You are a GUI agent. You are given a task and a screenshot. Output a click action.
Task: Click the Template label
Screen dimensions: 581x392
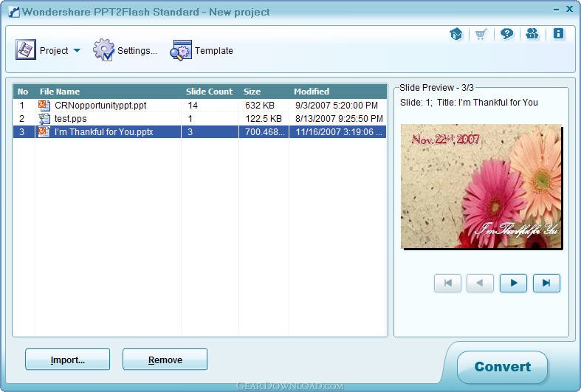214,51
